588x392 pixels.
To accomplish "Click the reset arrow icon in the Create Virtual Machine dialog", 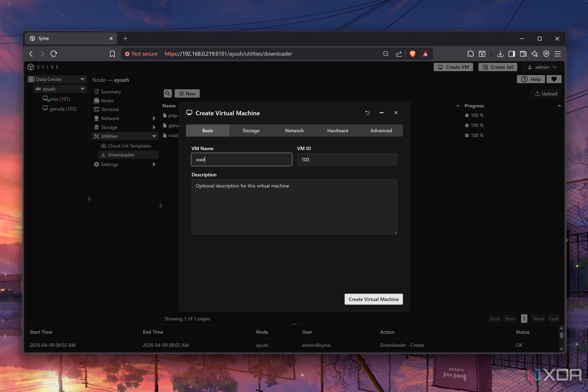I will tap(367, 113).
